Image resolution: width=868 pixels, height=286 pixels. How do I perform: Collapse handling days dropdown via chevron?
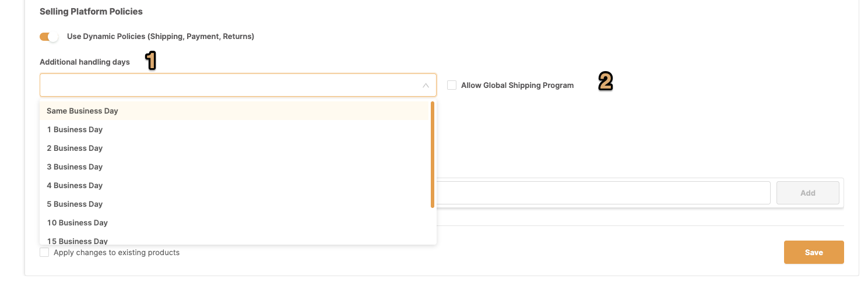[x=426, y=86]
